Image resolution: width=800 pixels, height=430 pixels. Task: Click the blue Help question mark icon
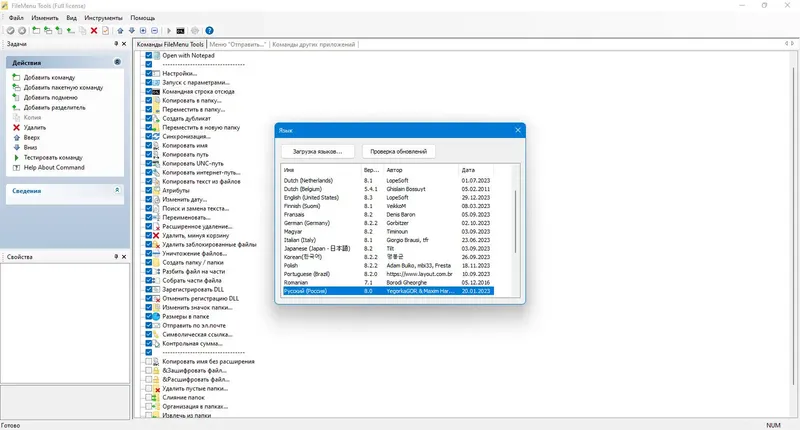pyautogui.click(x=209, y=31)
